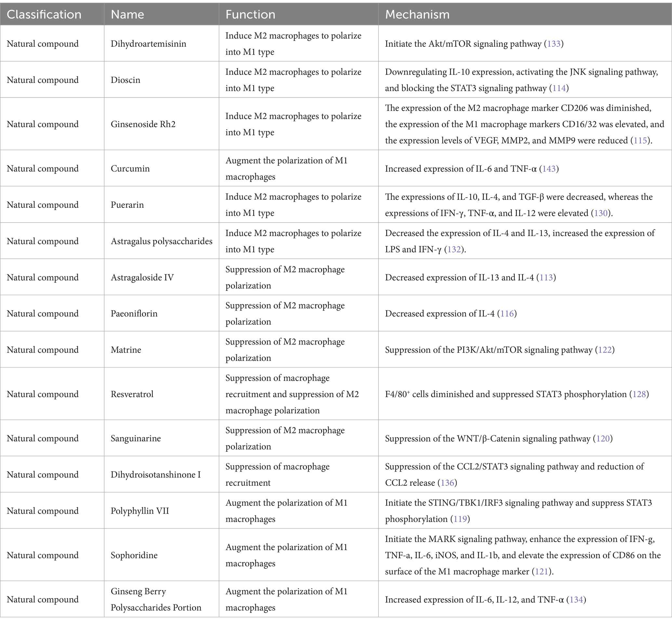Click 'Natural compound' in the Sophoridine row

point(43,555)
